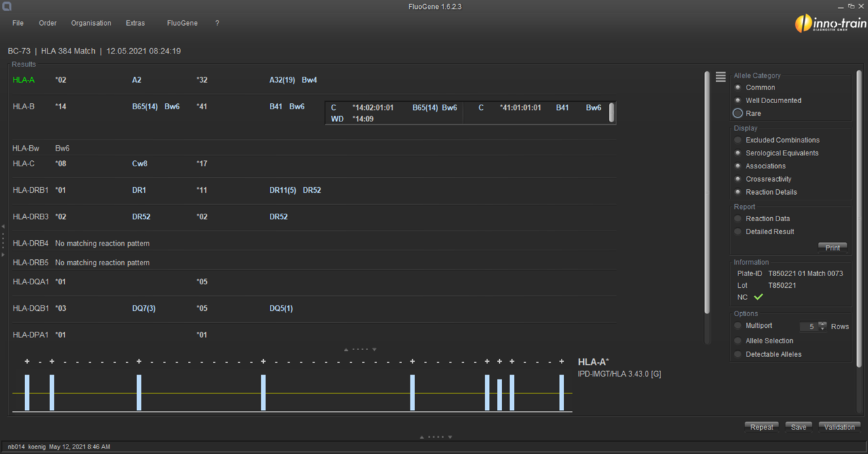Click the shortest reaction bar in the chart
The width and height of the screenshot is (868, 454).
[x=499, y=395]
